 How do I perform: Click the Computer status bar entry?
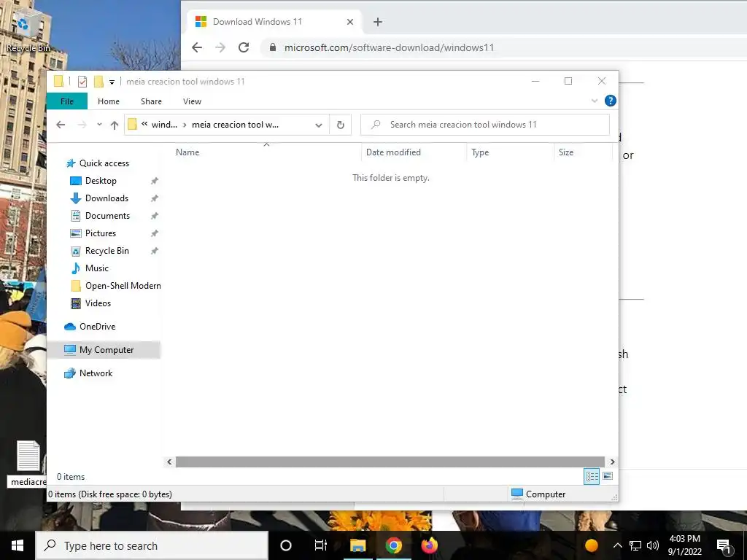click(x=538, y=494)
